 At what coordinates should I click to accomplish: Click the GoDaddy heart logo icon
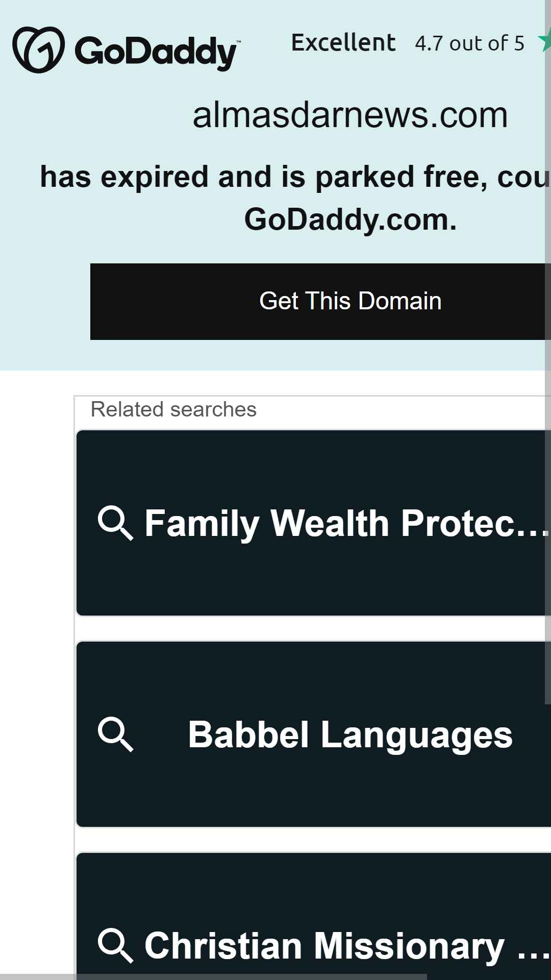(39, 50)
